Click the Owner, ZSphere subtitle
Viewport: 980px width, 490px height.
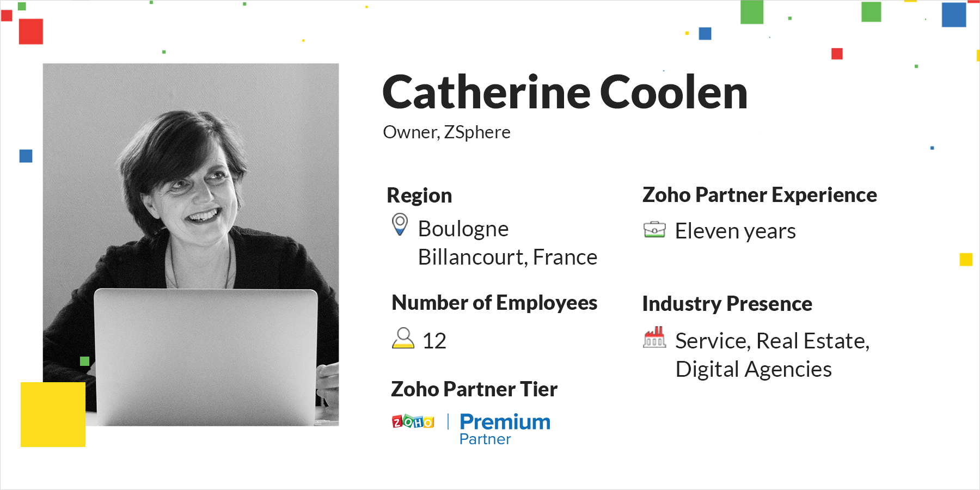(x=446, y=132)
